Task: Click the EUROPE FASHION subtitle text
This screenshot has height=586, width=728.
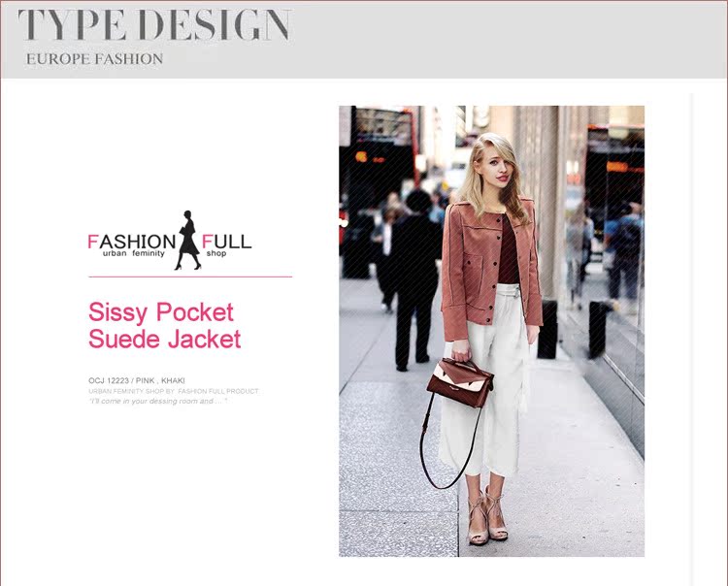Action: (95, 59)
